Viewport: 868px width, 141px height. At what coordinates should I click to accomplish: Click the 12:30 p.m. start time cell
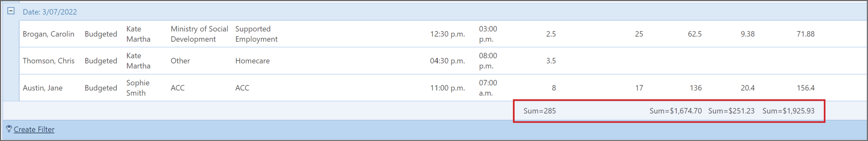(x=447, y=34)
